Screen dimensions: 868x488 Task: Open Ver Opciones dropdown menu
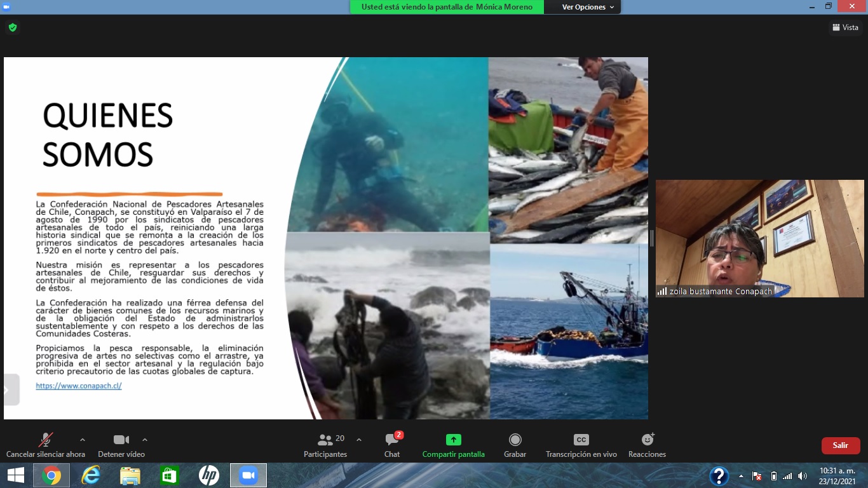point(588,7)
